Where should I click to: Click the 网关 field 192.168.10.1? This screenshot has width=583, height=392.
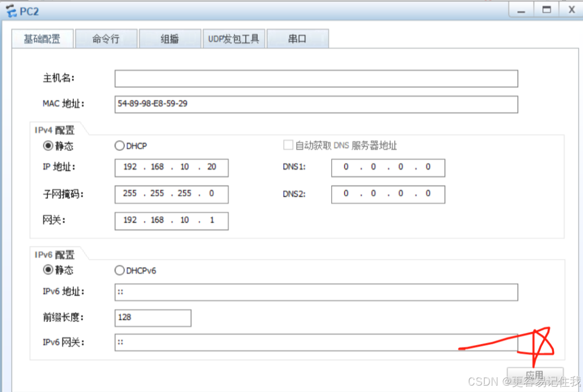(172, 221)
